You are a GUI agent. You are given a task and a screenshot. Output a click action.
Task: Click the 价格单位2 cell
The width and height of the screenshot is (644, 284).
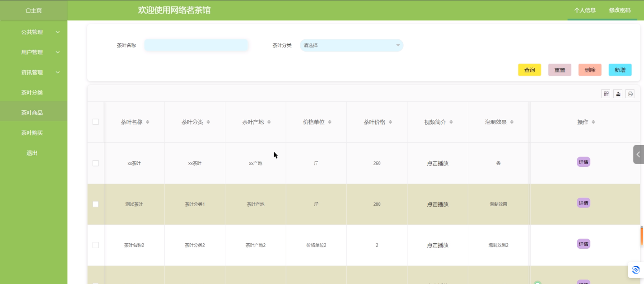(x=316, y=245)
